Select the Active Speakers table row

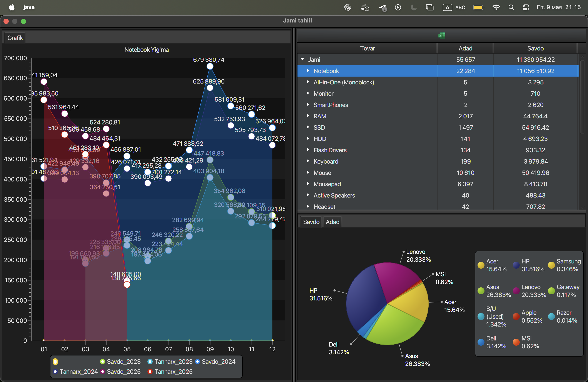click(x=438, y=195)
